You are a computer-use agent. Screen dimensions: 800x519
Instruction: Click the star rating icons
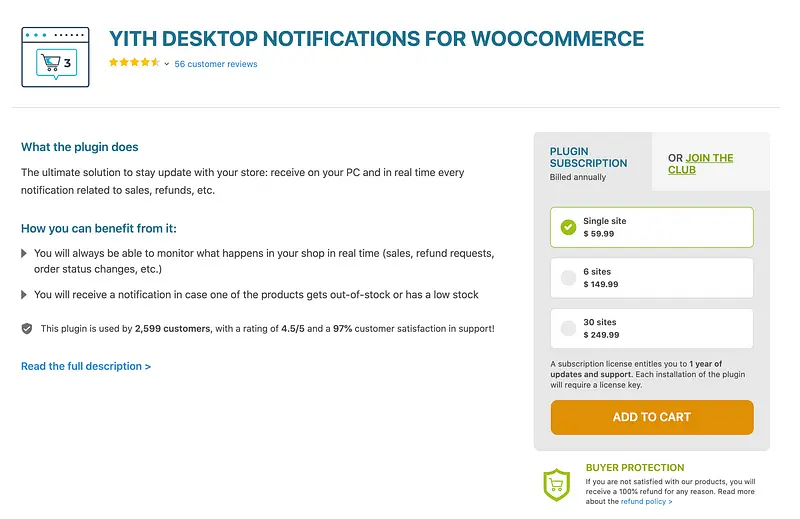pyautogui.click(x=133, y=63)
